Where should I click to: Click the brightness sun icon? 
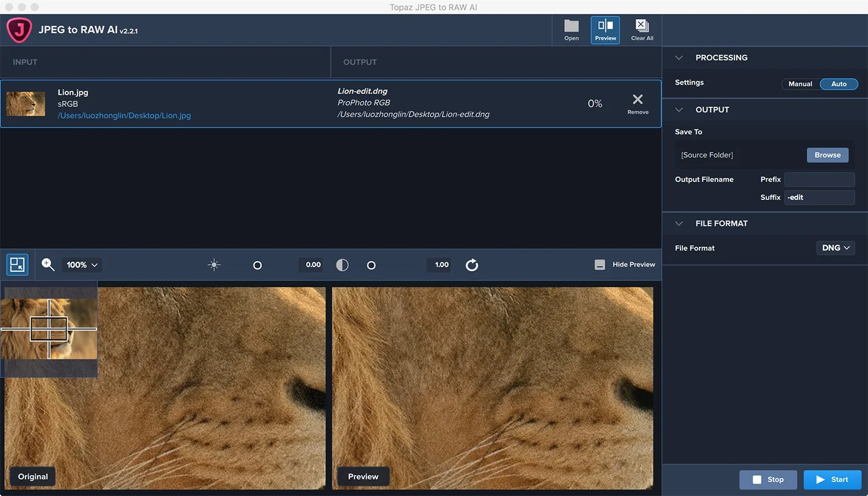(214, 265)
